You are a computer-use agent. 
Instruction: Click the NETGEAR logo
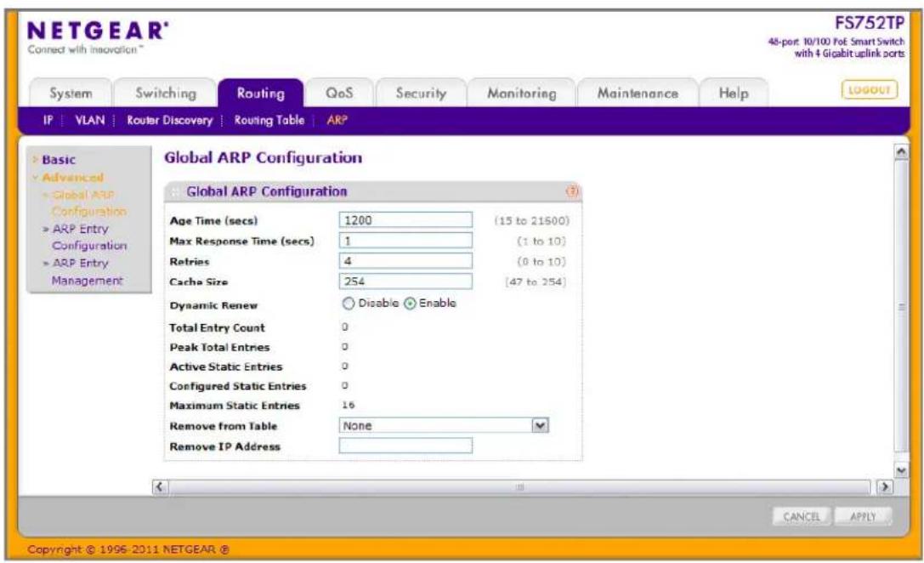pos(98,31)
